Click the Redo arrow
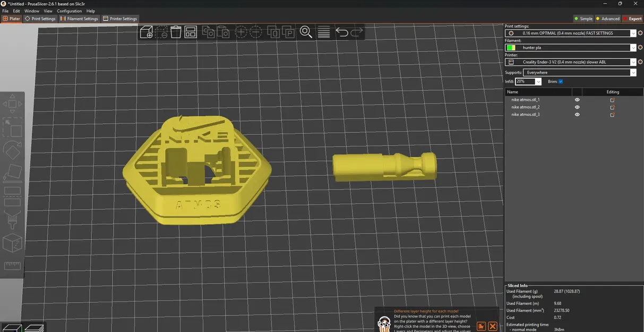The height and width of the screenshot is (332, 644). pos(357,32)
